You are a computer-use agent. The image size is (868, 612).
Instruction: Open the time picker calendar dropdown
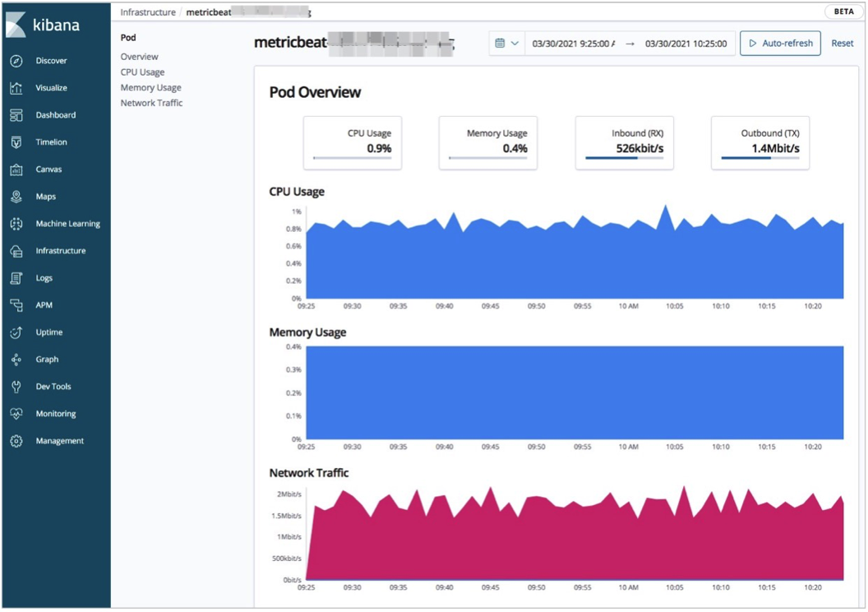click(507, 43)
